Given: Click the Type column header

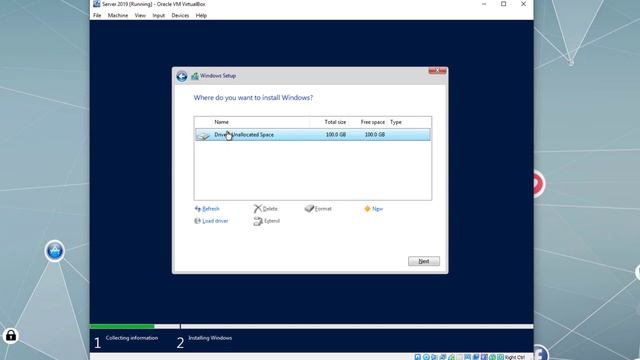Looking at the screenshot, I should pos(396,122).
